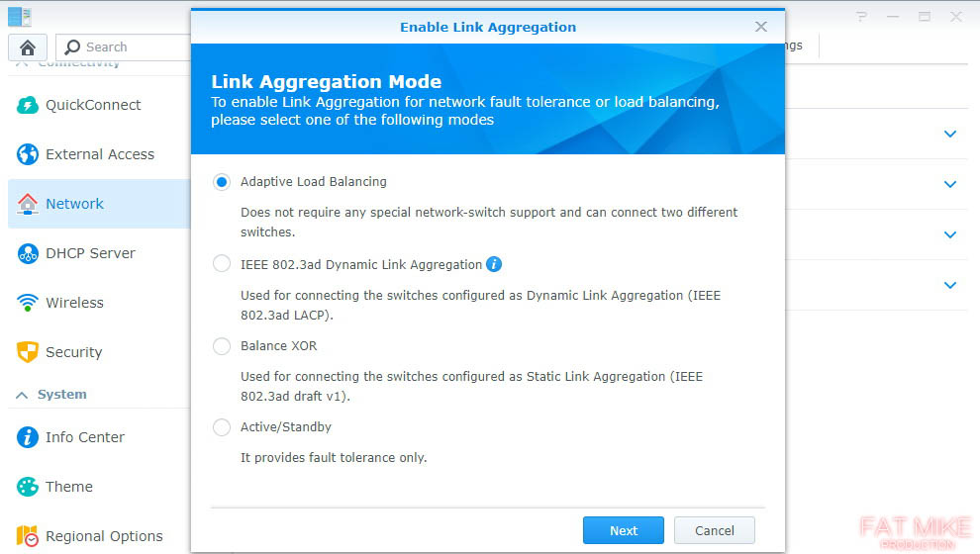This screenshot has height=554, width=980.
Task: Select Adaptive Load Balancing mode
Action: (x=222, y=182)
